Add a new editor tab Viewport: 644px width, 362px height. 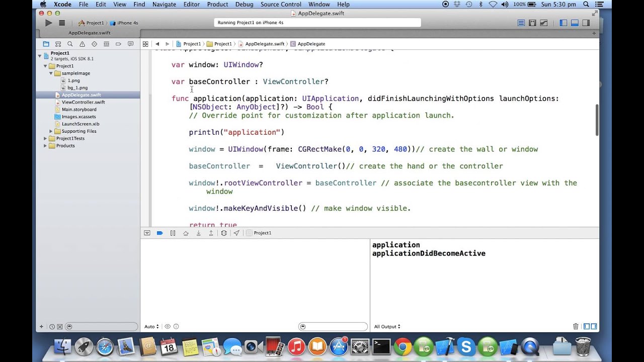pos(594,33)
